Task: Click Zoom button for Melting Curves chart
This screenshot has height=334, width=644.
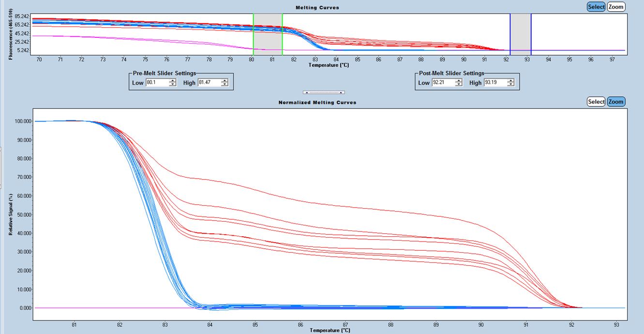Action: point(616,7)
